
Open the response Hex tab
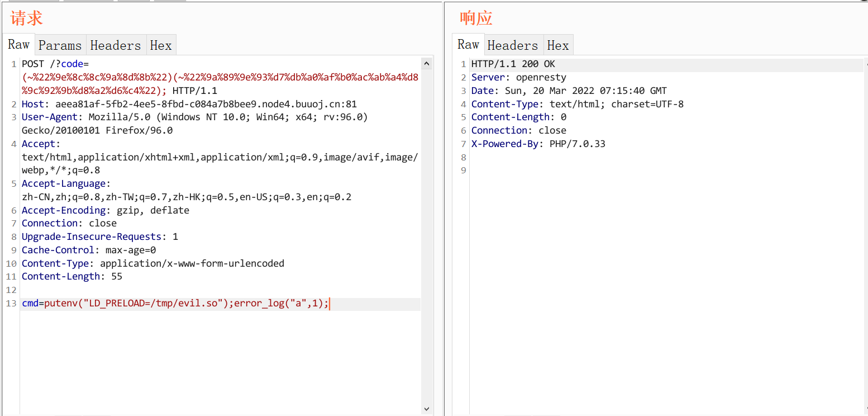[x=558, y=45]
